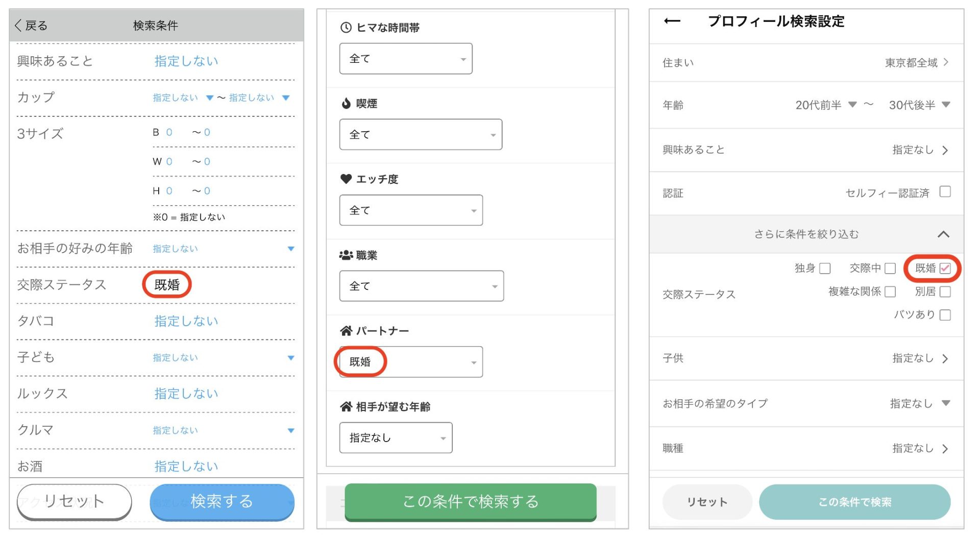Collapse the さらに条件を絞り込む section
This screenshot has height=536, width=980.
point(943,234)
